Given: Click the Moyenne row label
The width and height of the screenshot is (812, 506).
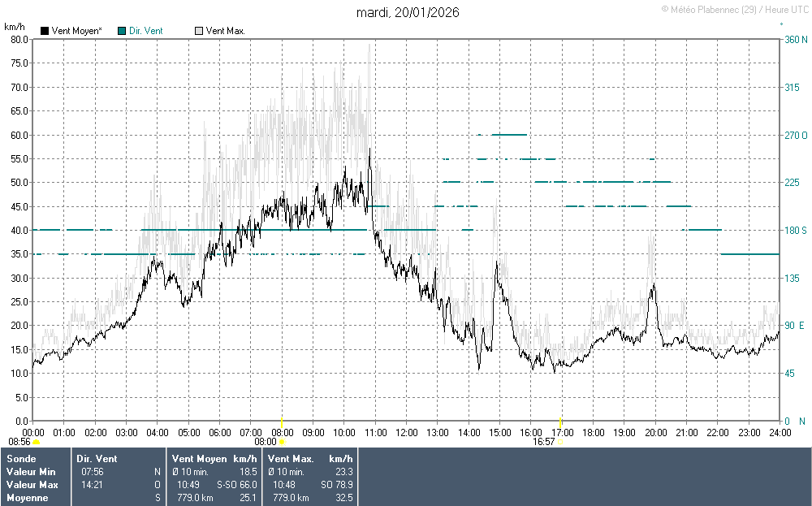Looking at the screenshot, I should (27, 498).
